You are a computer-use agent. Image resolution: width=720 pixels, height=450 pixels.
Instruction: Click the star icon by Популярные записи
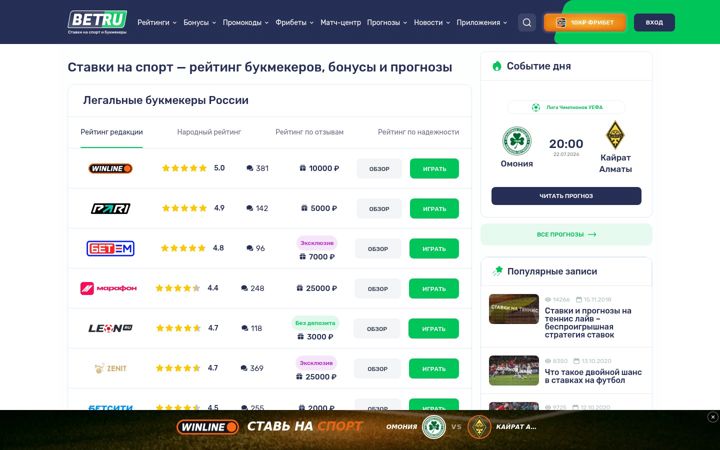coord(498,271)
